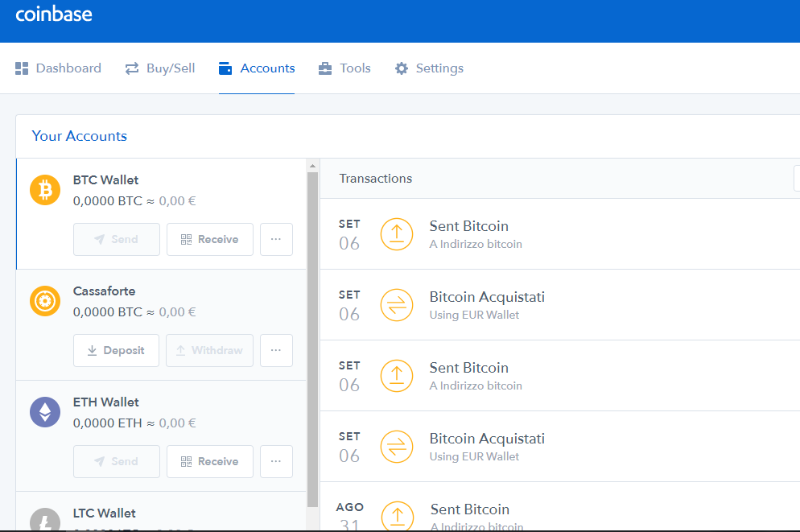Open the Dashboard tab
This screenshot has width=800, height=532.
click(x=58, y=68)
